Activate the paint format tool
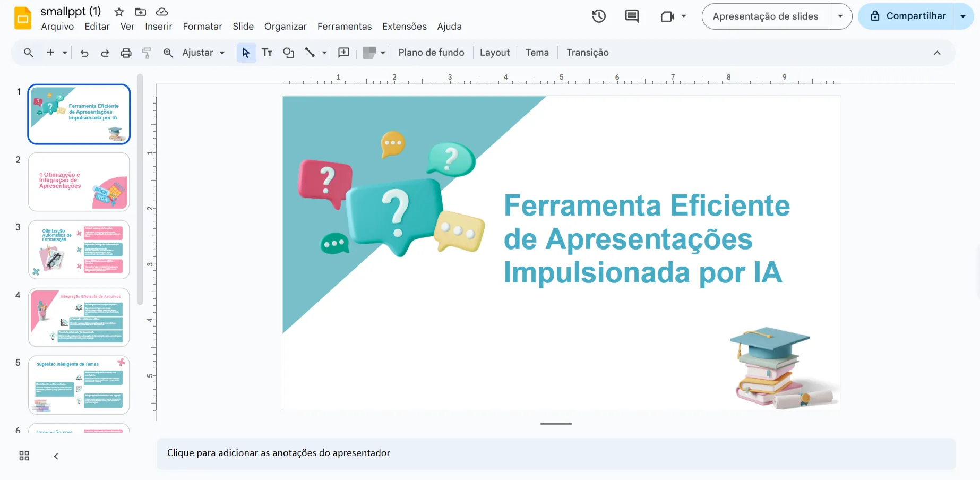The width and height of the screenshot is (980, 480). point(147,53)
